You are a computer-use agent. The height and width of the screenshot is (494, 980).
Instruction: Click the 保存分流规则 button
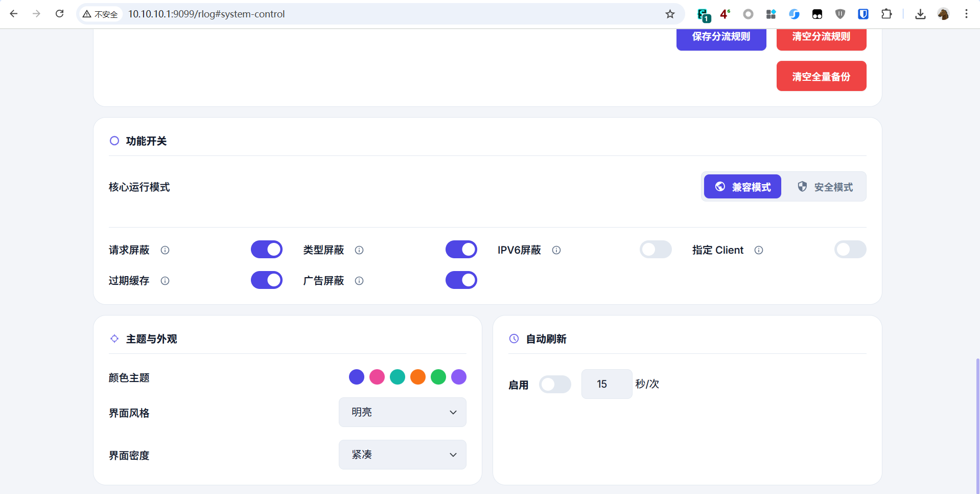[x=720, y=36]
